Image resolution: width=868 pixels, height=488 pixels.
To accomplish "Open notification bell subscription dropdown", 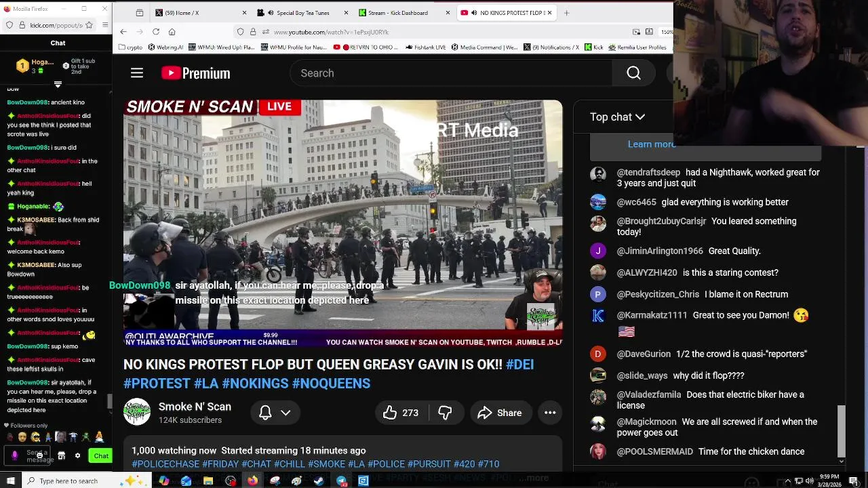I will click(275, 413).
